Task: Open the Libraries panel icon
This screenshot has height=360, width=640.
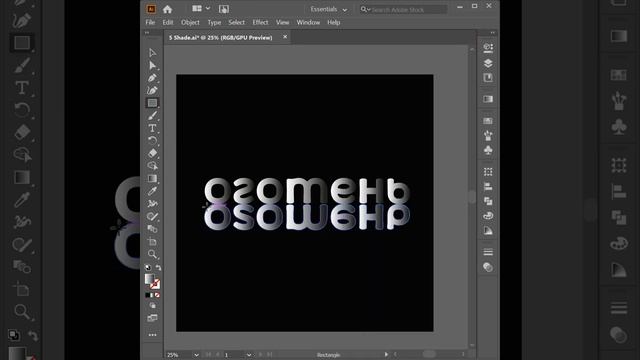Action: pyautogui.click(x=488, y=78)
